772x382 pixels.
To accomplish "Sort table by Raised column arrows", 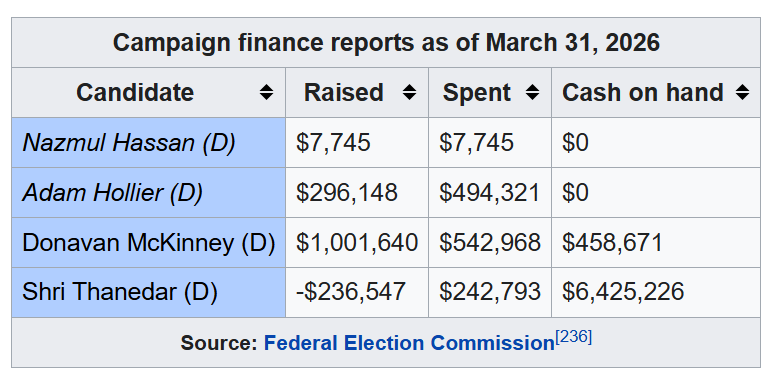I will point(409,93).
